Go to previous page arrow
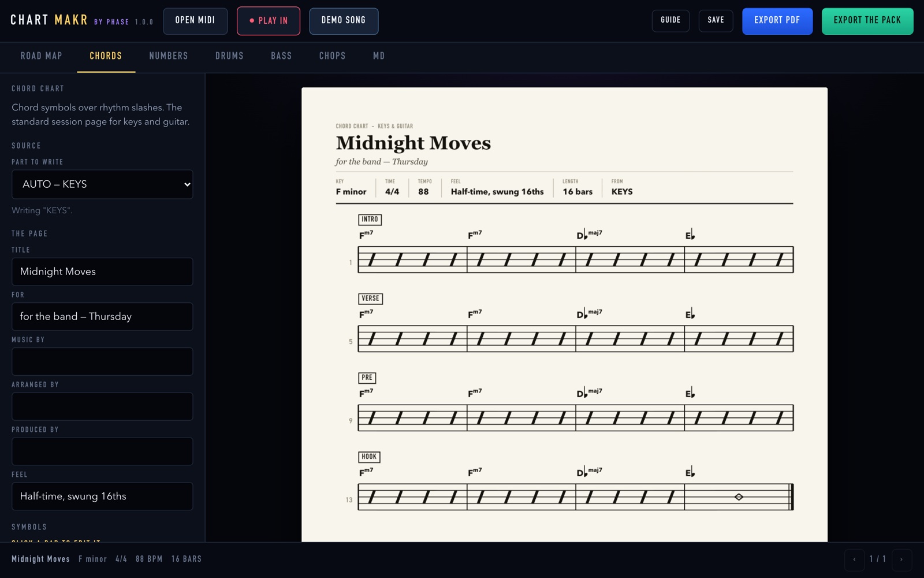Image resolution: width=924 pixels, height=578 pixels. [854, 560]
